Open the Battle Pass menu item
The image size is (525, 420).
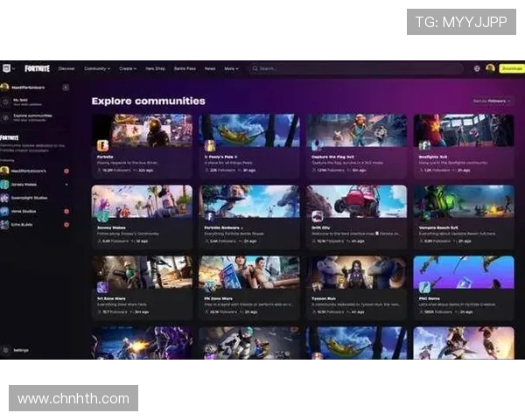tap(185, 68)
